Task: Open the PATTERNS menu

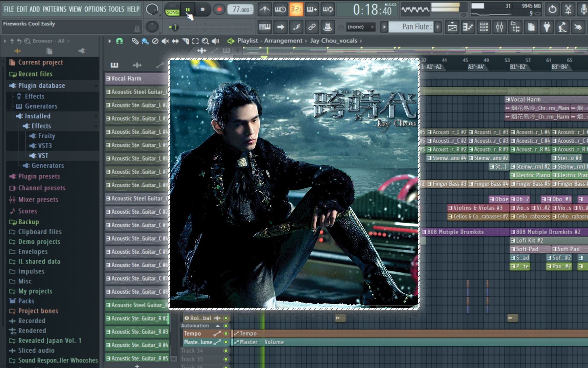Action: (x=55, y=9)
